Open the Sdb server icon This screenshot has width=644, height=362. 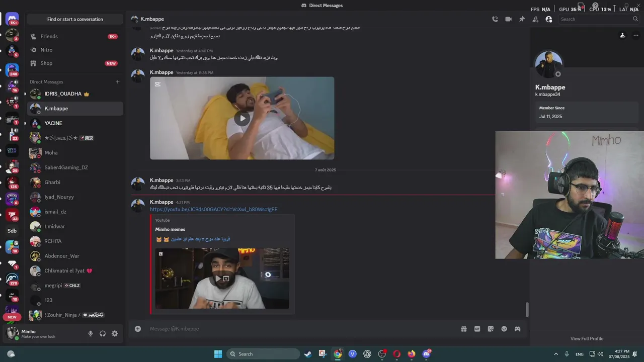12,231
